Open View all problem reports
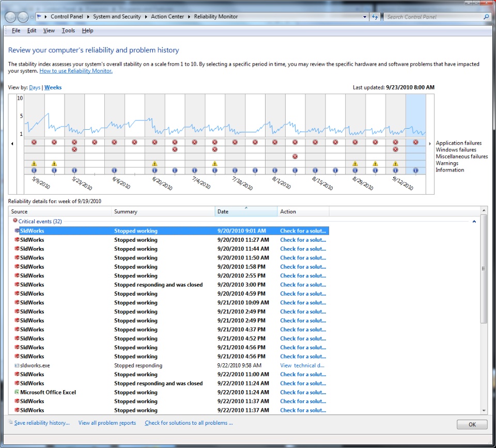The width and height of the screenshot is (496, 448). click(107, 423)
